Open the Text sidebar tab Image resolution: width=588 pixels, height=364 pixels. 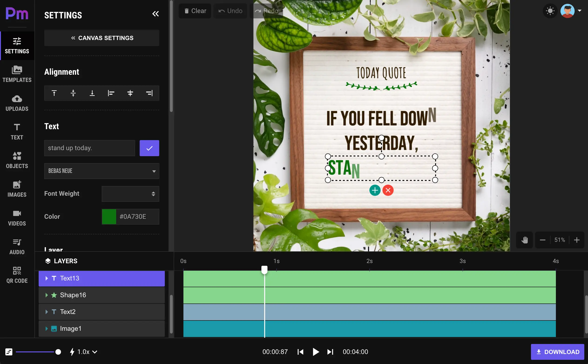coord(17,132)
